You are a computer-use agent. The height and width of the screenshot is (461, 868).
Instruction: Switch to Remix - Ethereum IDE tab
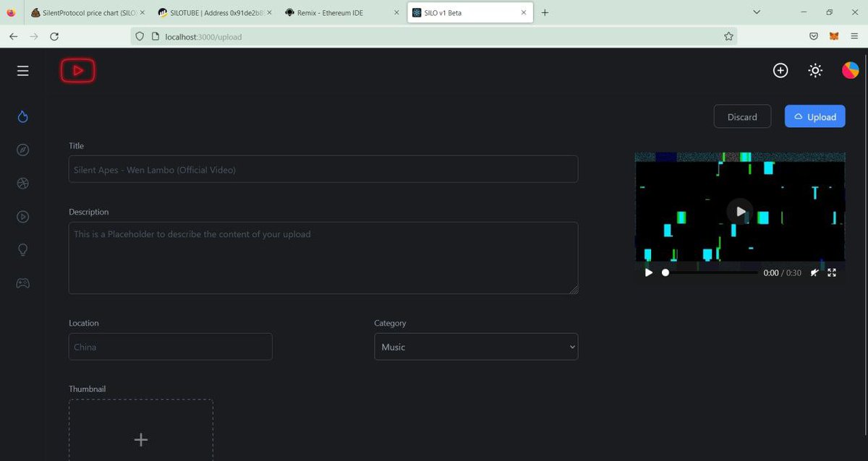coord(341,12)
